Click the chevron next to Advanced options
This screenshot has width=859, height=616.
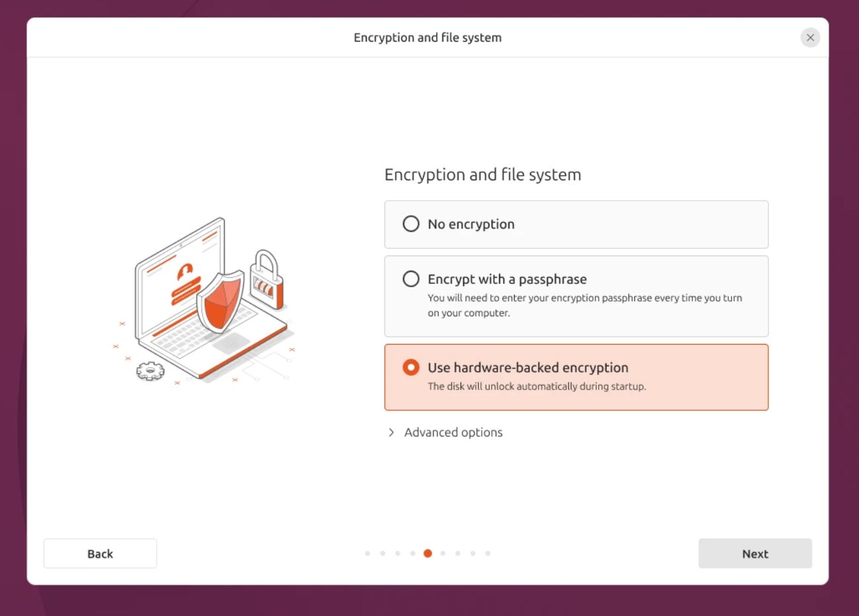coord(391,432)
